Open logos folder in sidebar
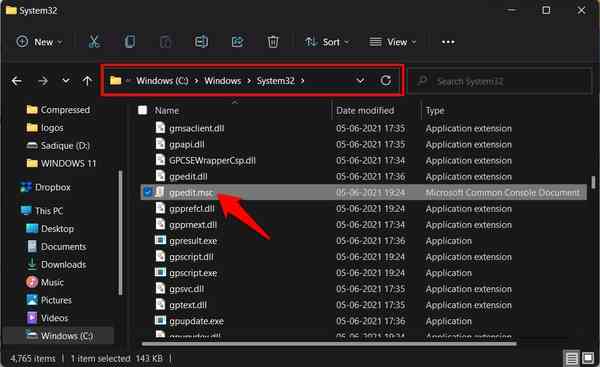The image size is (600, 367). point(45,127)
